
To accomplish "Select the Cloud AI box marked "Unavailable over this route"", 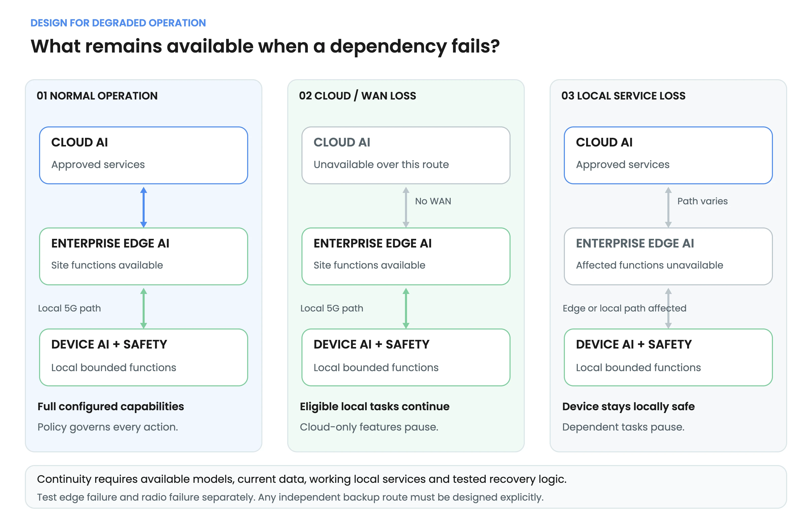I will [406, 155].
